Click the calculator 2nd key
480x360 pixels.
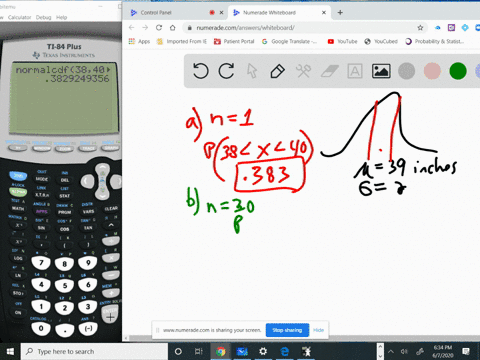coord(18,176)
